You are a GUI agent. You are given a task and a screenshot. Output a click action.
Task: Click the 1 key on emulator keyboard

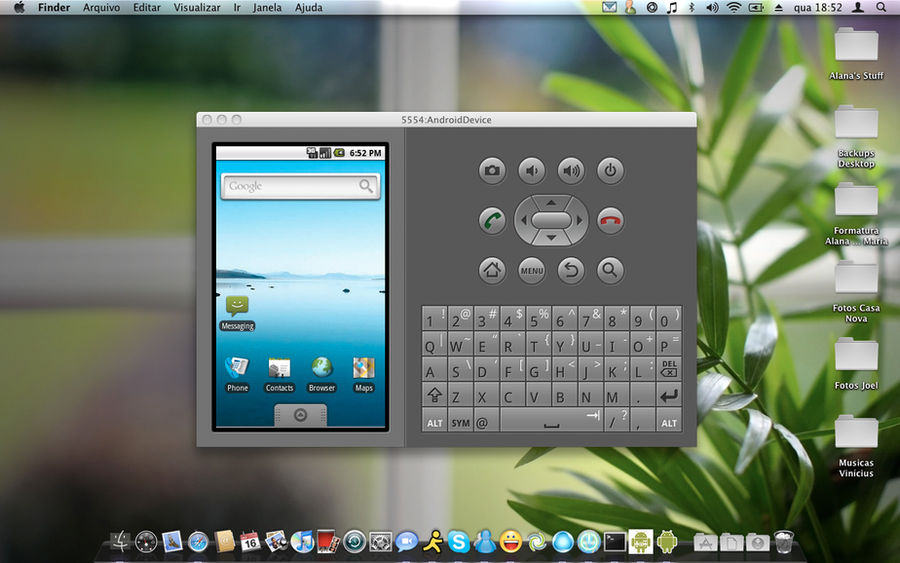435,319
